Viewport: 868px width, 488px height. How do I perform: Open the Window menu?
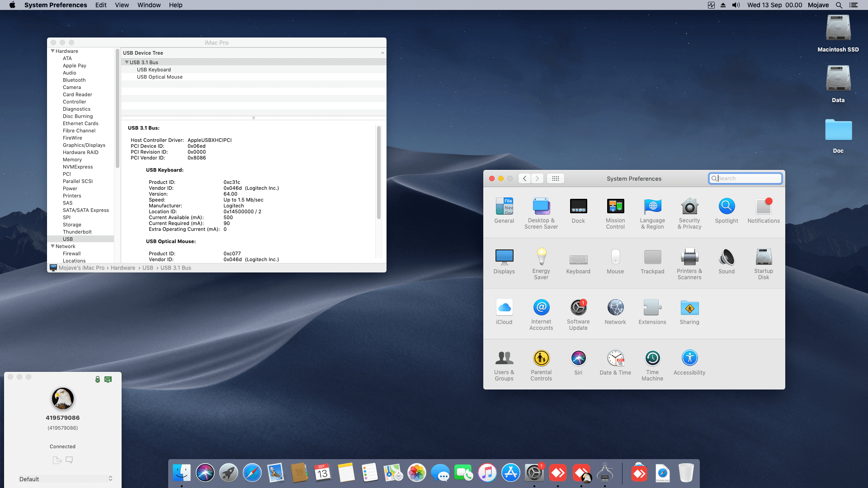[x=149, y=5]
